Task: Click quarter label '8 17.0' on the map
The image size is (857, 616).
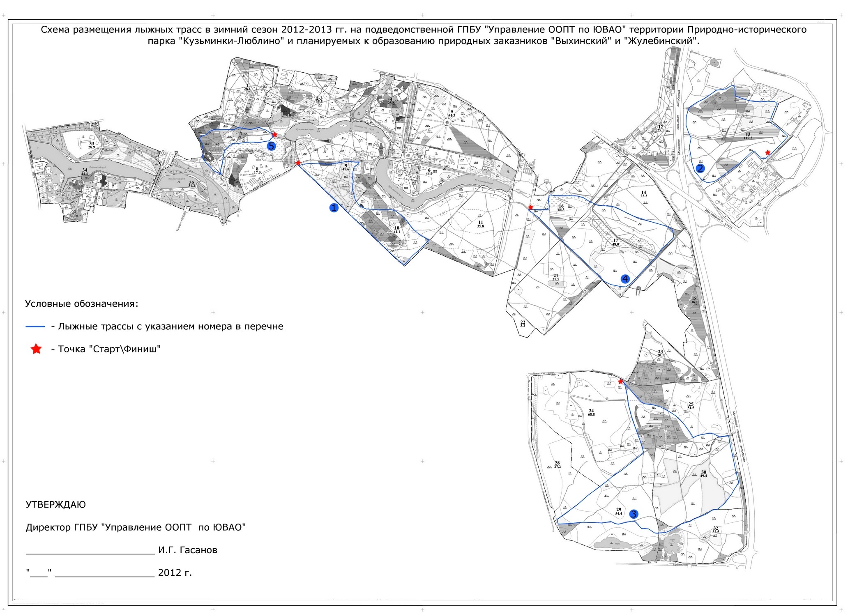Action: (x=257, y=170)
